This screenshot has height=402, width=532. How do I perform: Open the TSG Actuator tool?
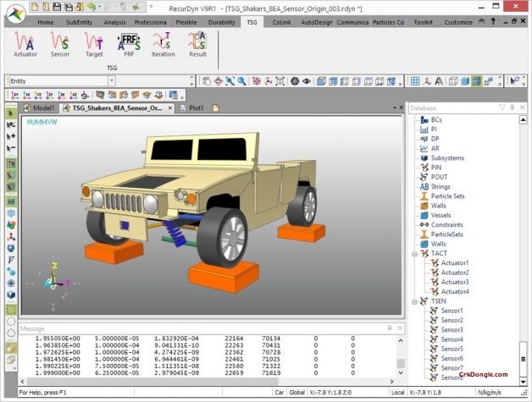coord(25,44)
